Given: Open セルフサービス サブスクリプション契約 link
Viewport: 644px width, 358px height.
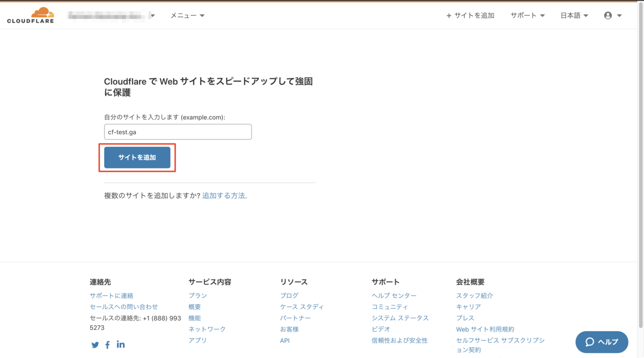Looking at the screenshot, I should point(500,345).
